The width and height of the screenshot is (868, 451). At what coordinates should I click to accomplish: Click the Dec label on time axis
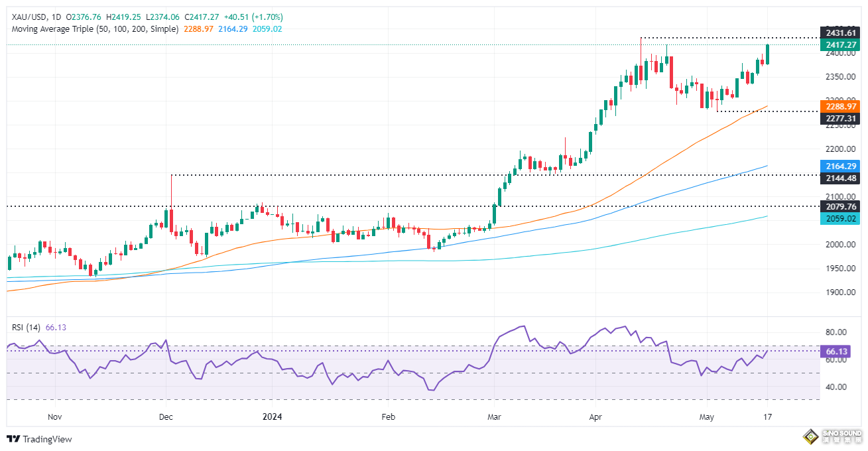[x=166, y=417]
